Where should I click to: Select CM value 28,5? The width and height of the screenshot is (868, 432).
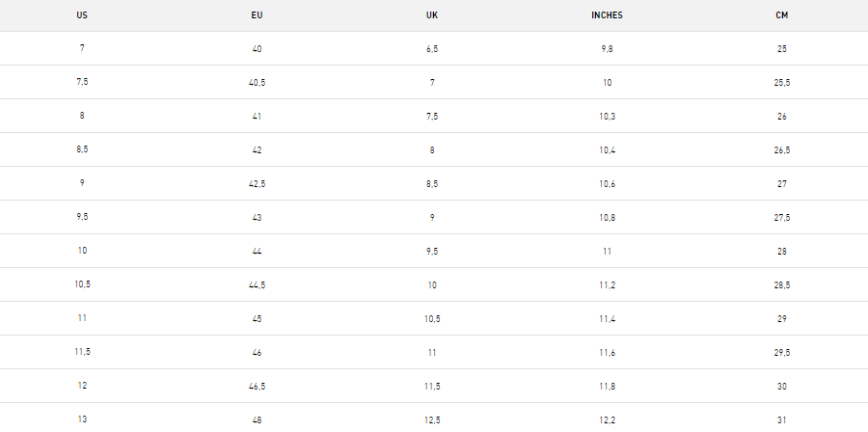[781, 284]
